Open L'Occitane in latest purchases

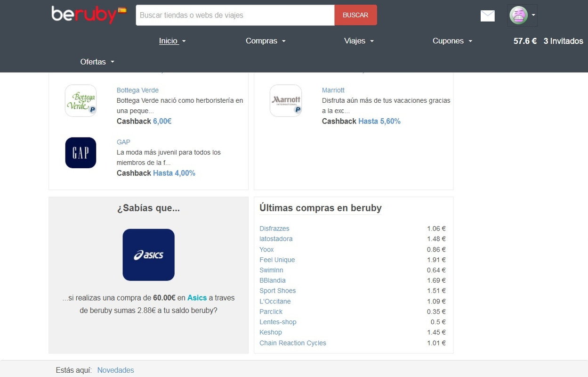pos(275,301)
